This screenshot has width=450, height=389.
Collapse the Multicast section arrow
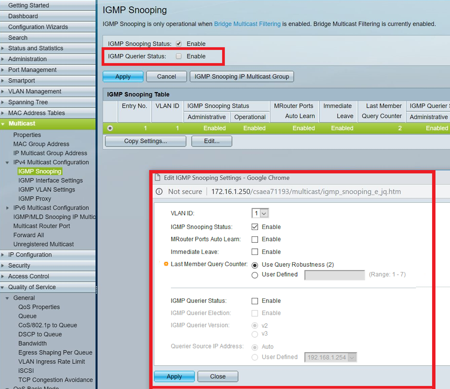pos(3,124)
